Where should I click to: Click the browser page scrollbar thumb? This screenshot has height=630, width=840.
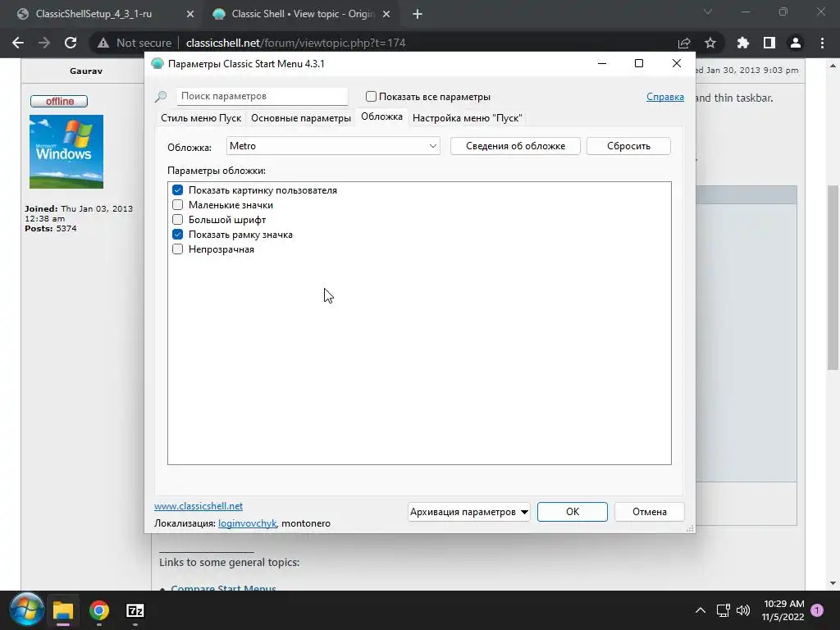[833, 277]
